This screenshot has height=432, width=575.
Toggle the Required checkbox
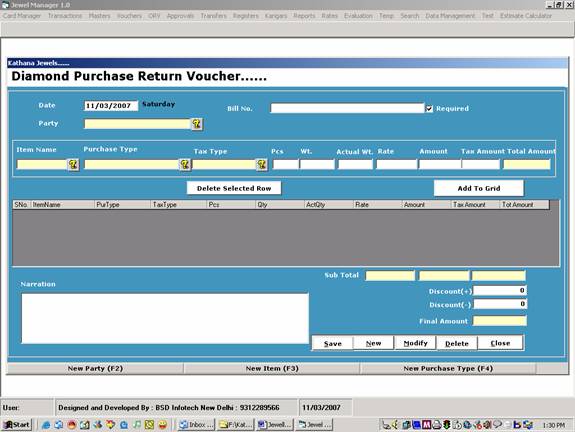coord(429,109)
